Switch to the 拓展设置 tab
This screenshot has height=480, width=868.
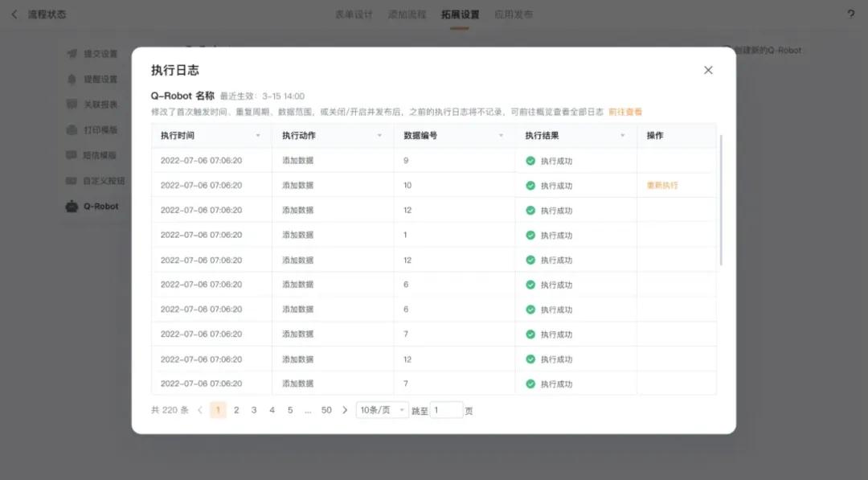pos(460,14)
